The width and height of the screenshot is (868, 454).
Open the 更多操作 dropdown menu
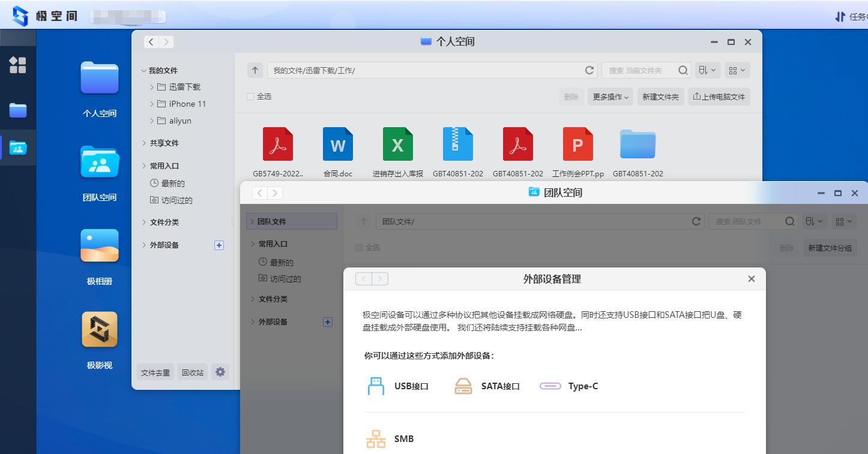[x=610, y=97]
